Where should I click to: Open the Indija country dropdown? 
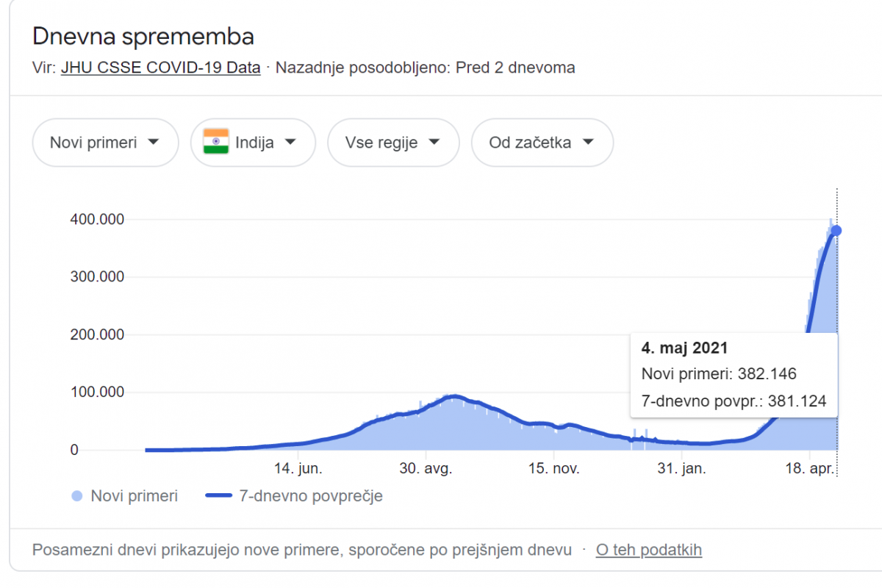click(x=254, y=143)
